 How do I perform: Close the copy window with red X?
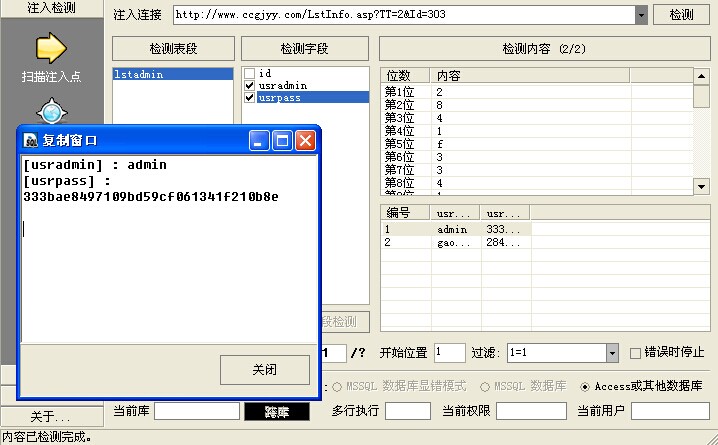305,141
